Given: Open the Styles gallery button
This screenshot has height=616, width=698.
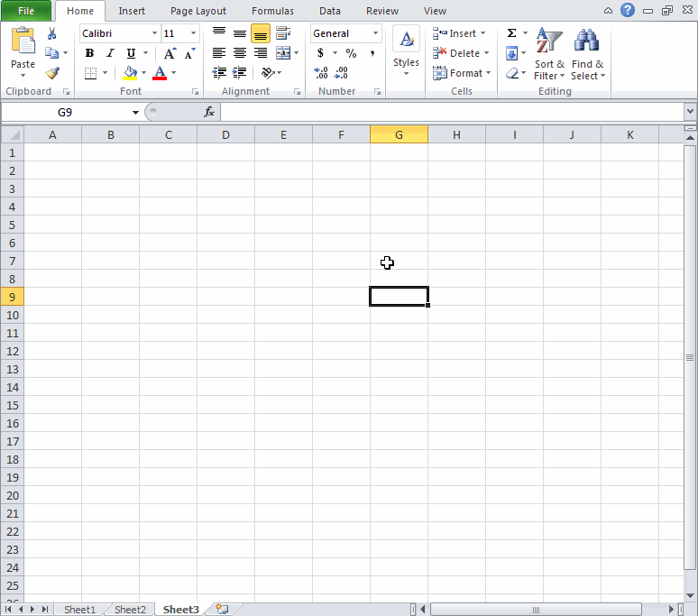Looking at the screenshot, I should pyautogui.click(x=406, y=51).
